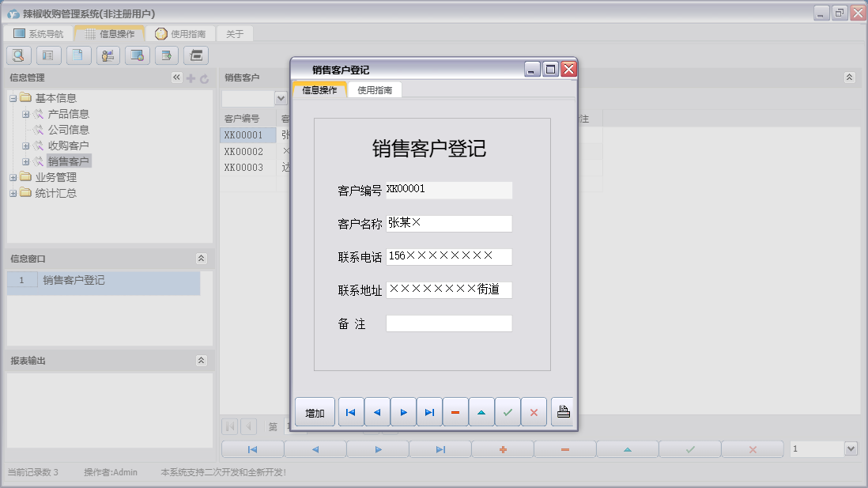Click the monitor/display toolbar icon
The width and height of the screenshot is (868, 488).
point(138,55)
